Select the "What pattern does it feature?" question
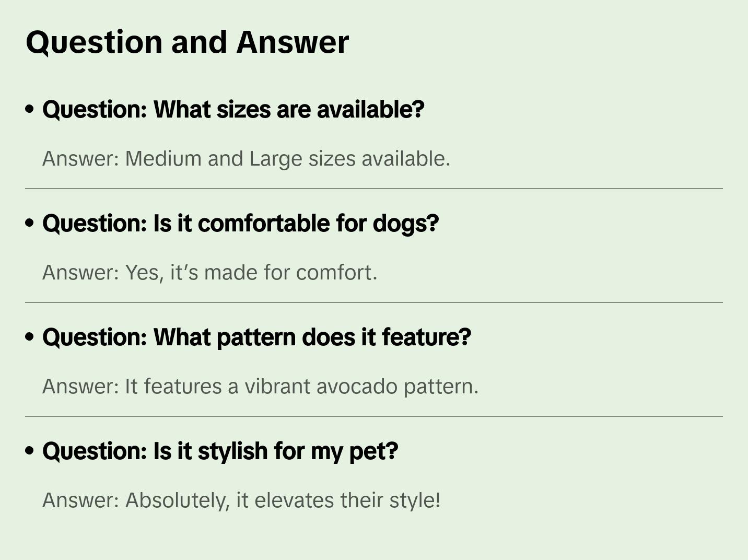This screenshot has width=748, height=560. [x=256, y=337]
